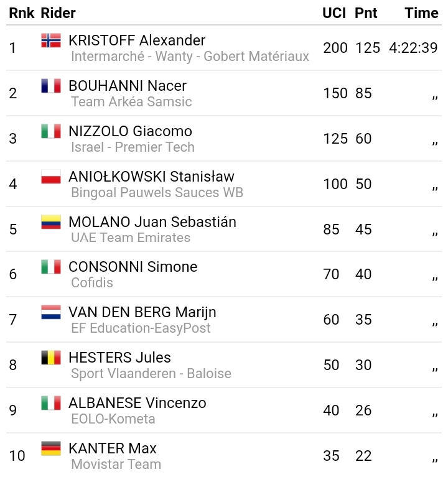
Task: Open rider KRISTOFF Alexander's profile
Action: point(137,40)
